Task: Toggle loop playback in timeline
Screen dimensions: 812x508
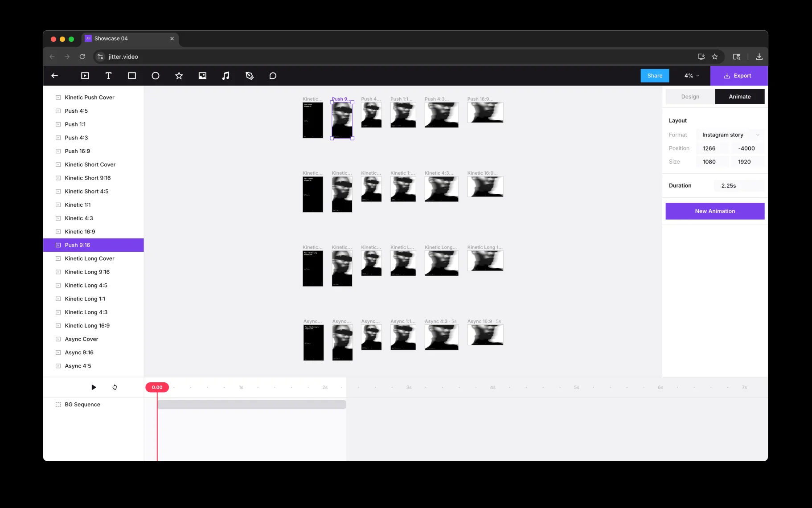Action: [115, 387]
